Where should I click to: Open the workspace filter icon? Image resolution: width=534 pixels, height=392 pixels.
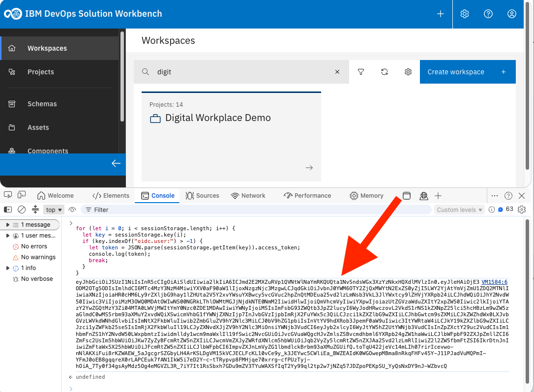coord(360,72)
